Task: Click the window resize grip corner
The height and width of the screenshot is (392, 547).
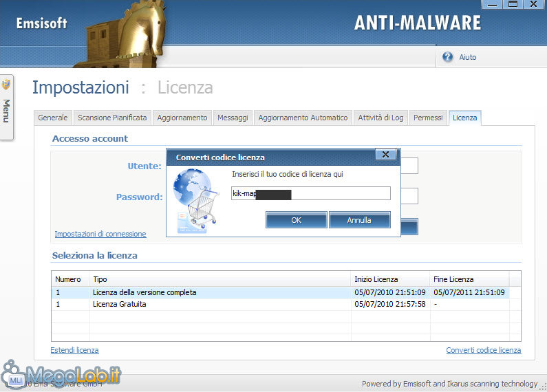Action: tap(544, 386)
